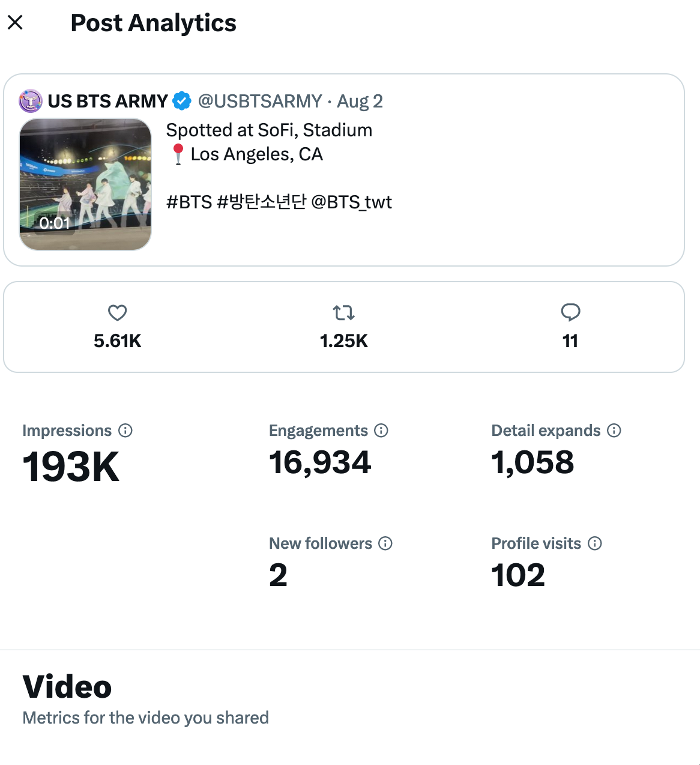
Task: Open the @USBTSARMY handle link
Action: tap(260, 101)
